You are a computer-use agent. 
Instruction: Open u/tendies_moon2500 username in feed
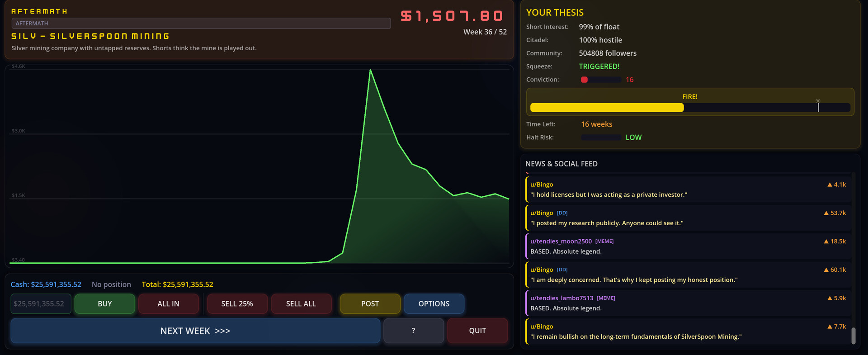tap(561, 241)
